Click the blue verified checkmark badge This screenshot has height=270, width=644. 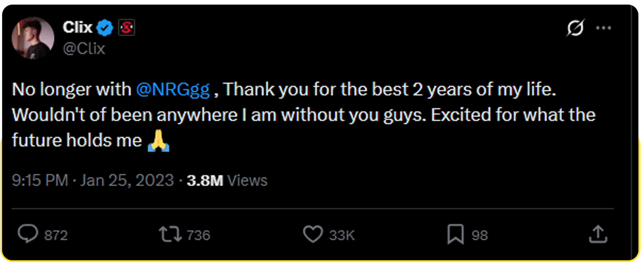click(105, 28)
